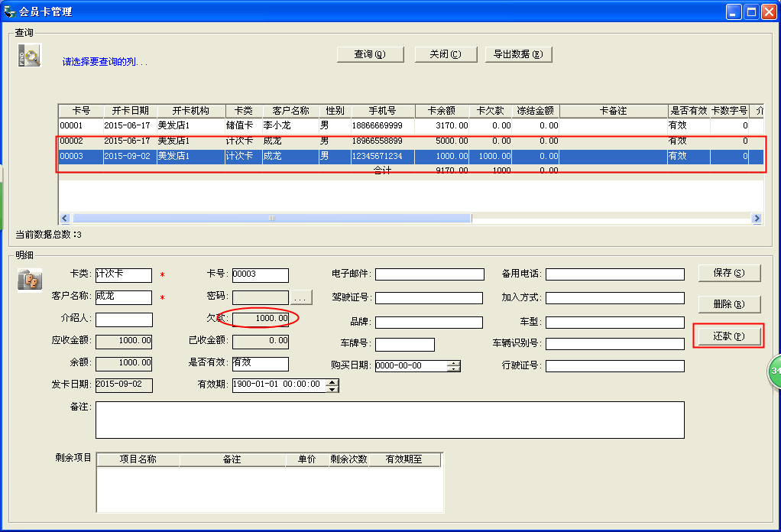Click the 品牌 input field

pyautogui.click(x=429, y=323)
